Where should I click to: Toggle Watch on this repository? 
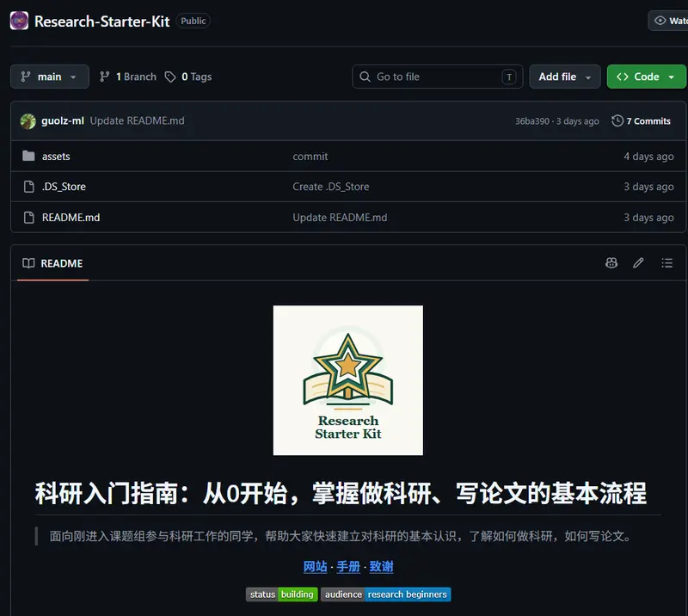point(669,21)
